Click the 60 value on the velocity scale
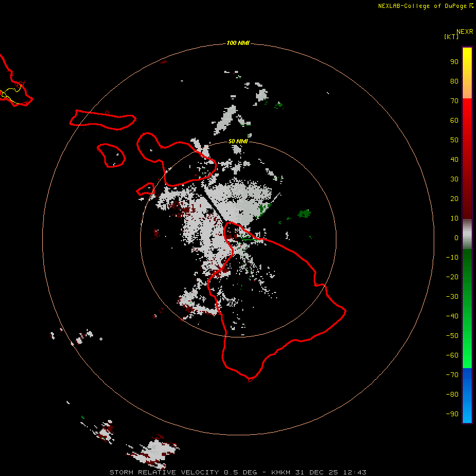The image size is (476, 476). [454, 120]
